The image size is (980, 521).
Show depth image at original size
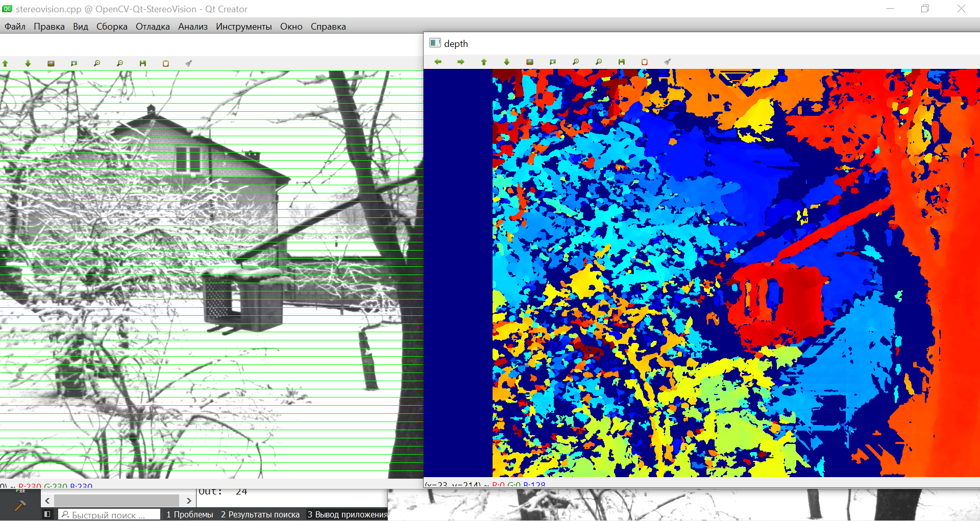[x=530, y=62]
